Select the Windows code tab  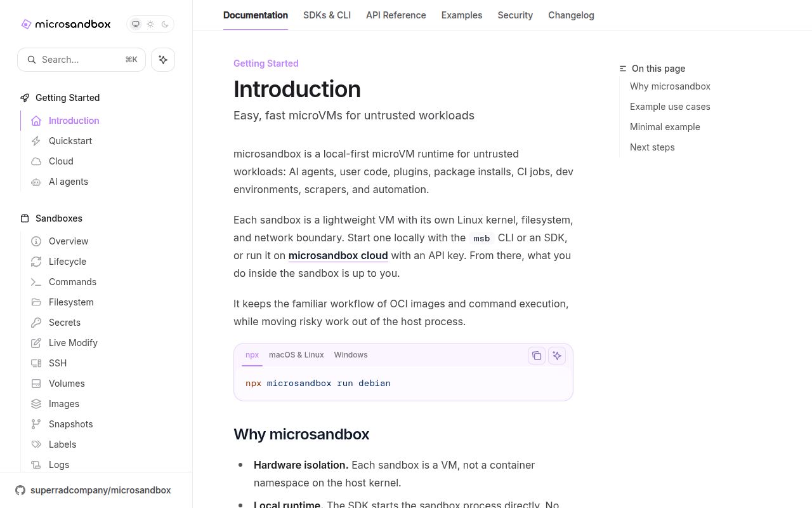pos(351,355)
